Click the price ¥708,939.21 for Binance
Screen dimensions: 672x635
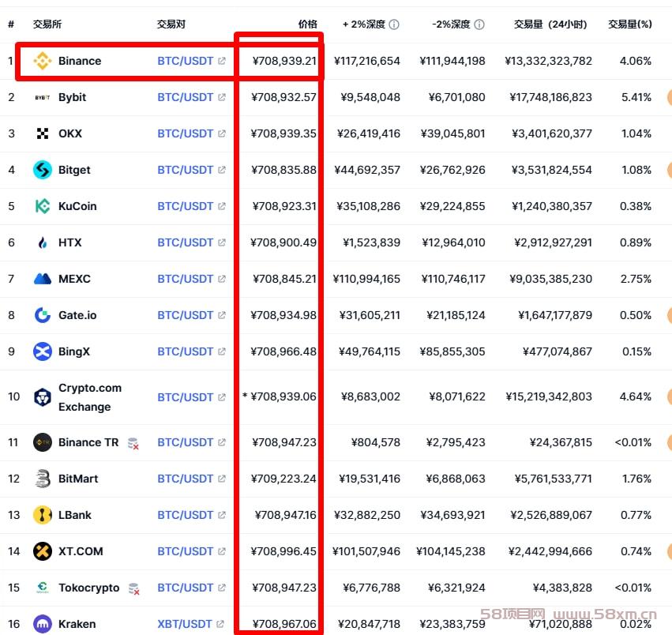click(x=284, y=61)
